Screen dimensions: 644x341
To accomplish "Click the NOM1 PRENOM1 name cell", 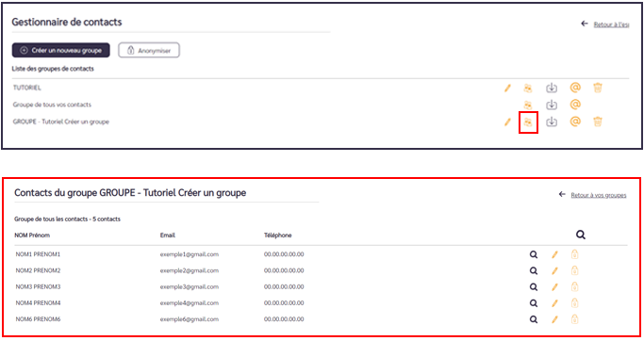I will tap(38, 254).
